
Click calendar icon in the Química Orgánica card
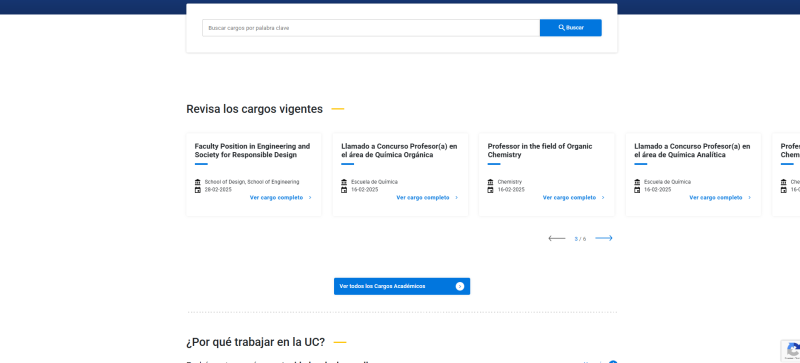coord(344,190)
